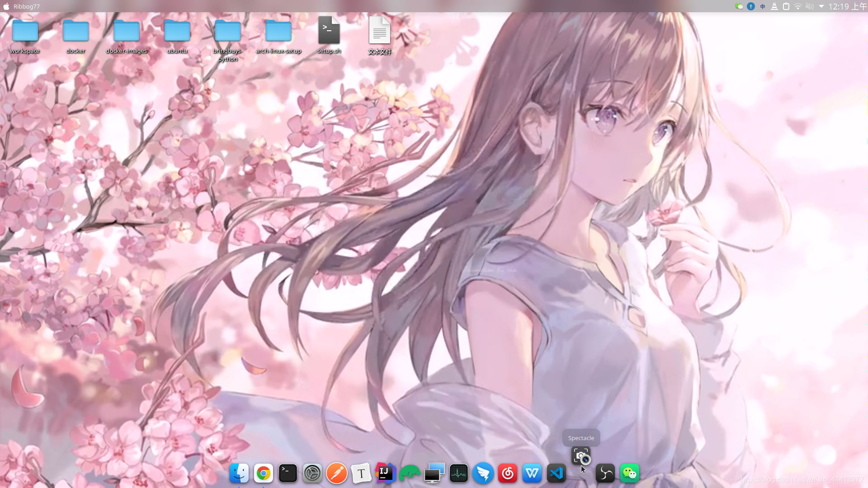Open System Preferences gear in the dock
The width and height of the screenshot is (868, 488).
(312, 473)
